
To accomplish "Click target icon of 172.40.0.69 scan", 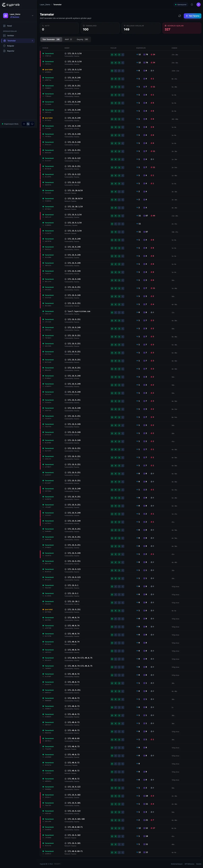I will tap(66, 738).
